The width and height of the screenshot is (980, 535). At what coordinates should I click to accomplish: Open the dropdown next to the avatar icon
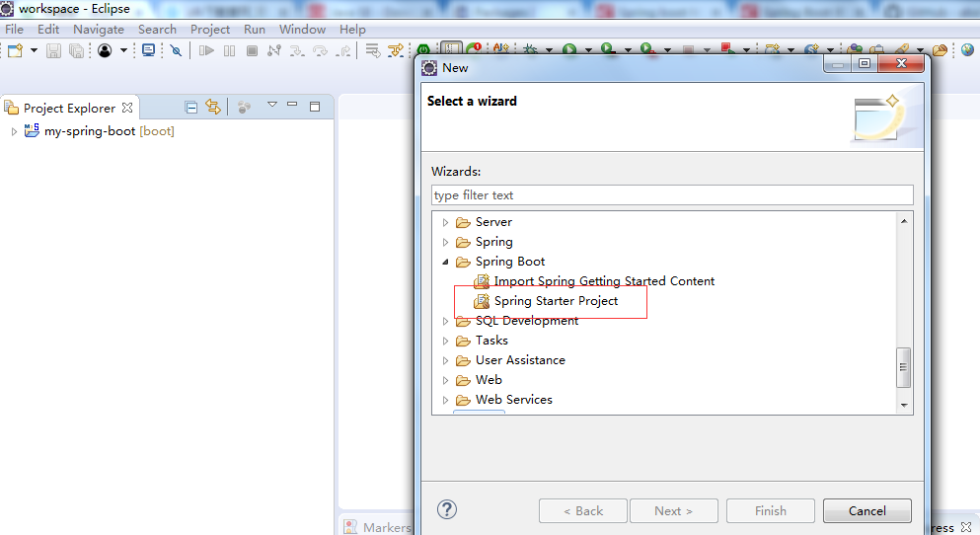[123, 50]
